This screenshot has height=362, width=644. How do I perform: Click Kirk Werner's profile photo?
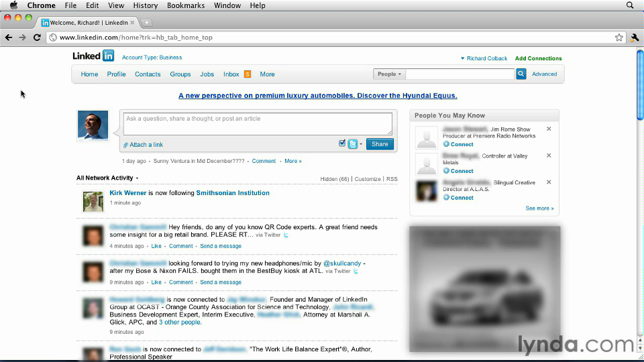point(93,202)
